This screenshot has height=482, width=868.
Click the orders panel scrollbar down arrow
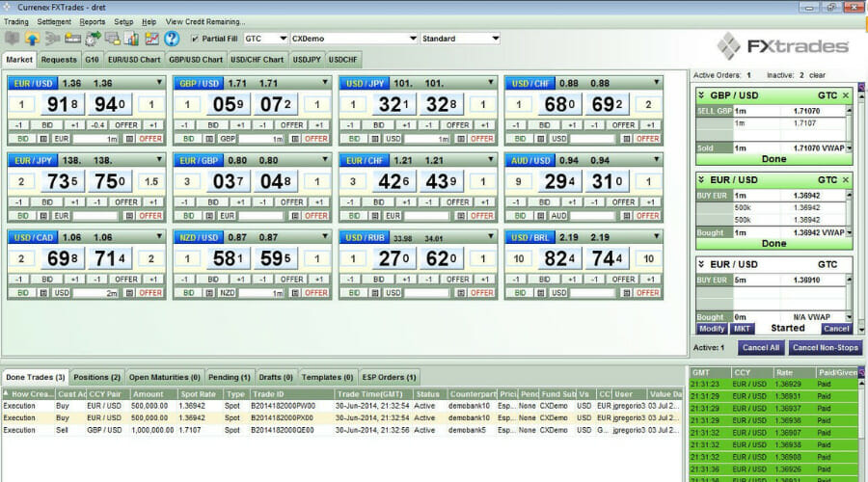point(861,331)
